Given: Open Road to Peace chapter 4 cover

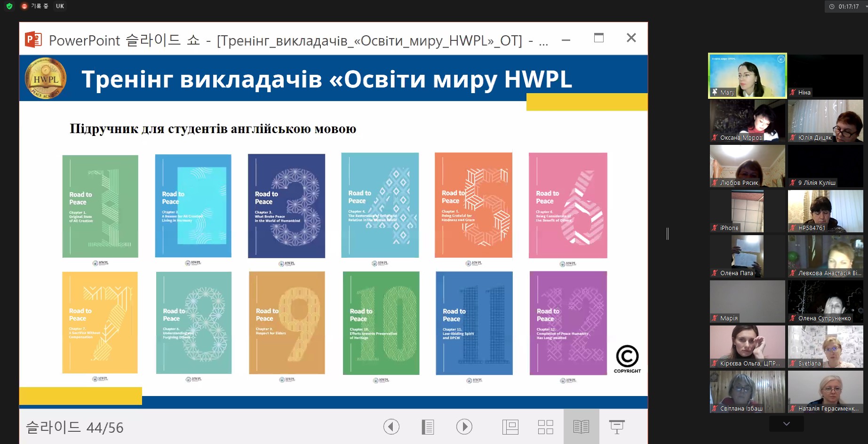Looking at the screenshot, I should pyautogui.click(x=380, y=205).
